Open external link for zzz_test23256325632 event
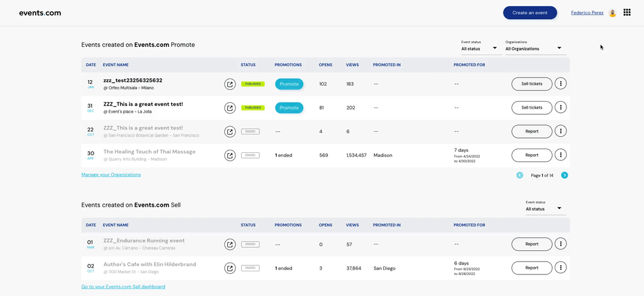This screenshot has width=644, height=296. tap(230, 84)
